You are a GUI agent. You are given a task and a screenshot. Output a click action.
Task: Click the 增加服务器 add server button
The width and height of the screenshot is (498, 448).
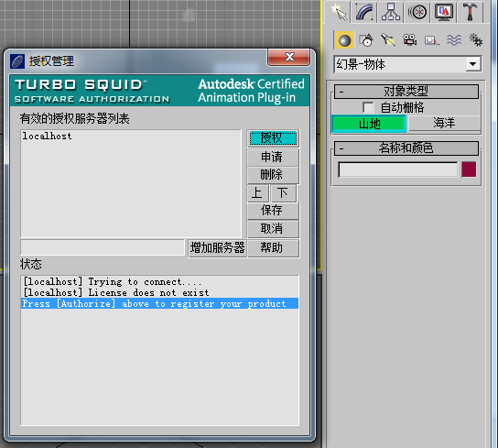click(218, 247)
